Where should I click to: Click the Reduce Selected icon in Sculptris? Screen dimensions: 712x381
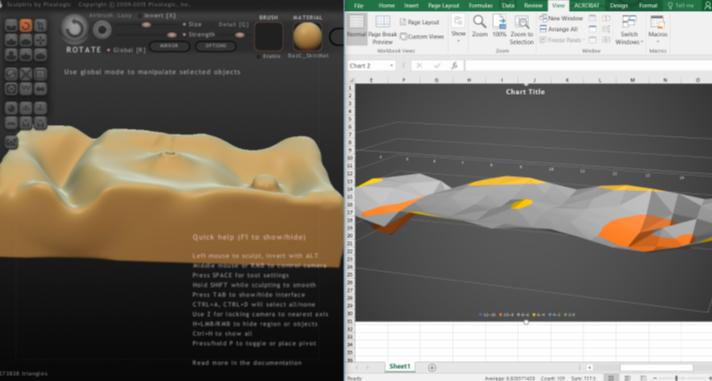pos(26,74)
